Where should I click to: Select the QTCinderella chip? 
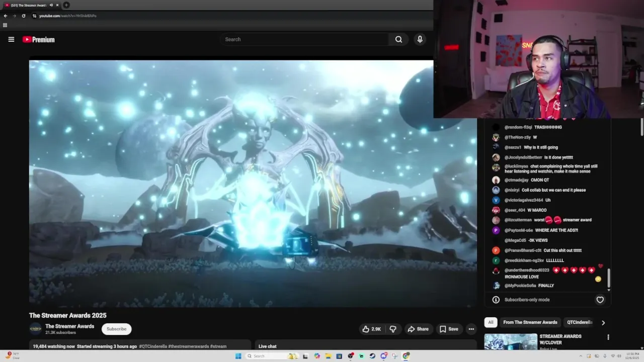coord(580,322)
